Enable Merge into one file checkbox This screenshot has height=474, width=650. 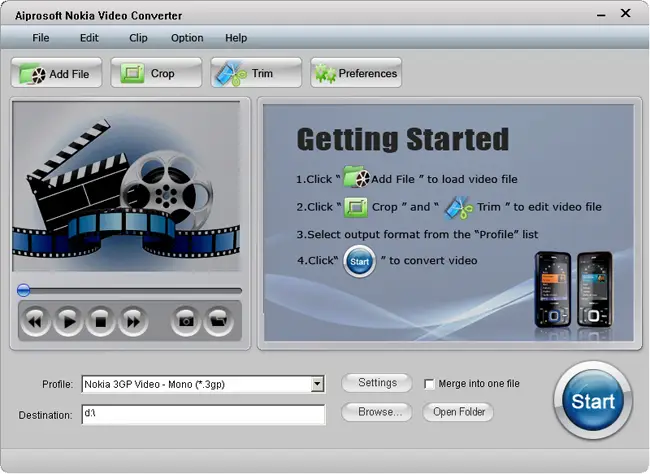pyautogui.click(x=429, y=384)
